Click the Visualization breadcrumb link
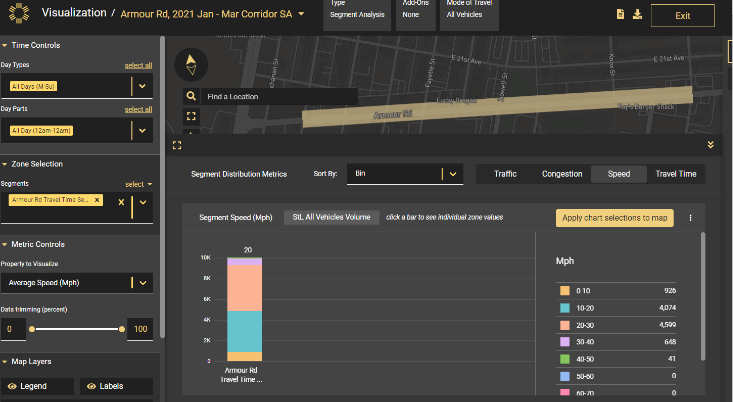733x402 pixels. click(x=74, y=13)
